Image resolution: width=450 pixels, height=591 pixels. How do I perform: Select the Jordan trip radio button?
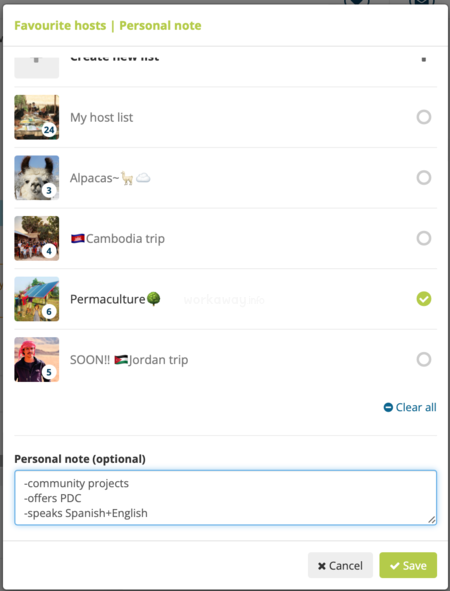424,360
